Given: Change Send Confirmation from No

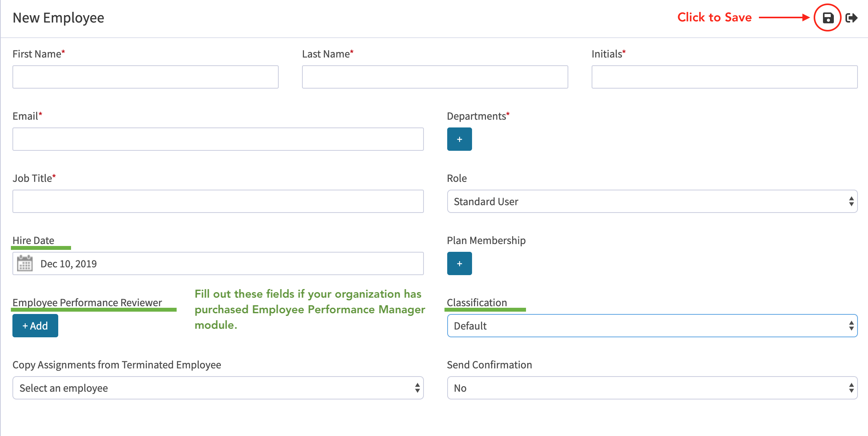Looking at the screenshot, I should click(x=652, y=388).
